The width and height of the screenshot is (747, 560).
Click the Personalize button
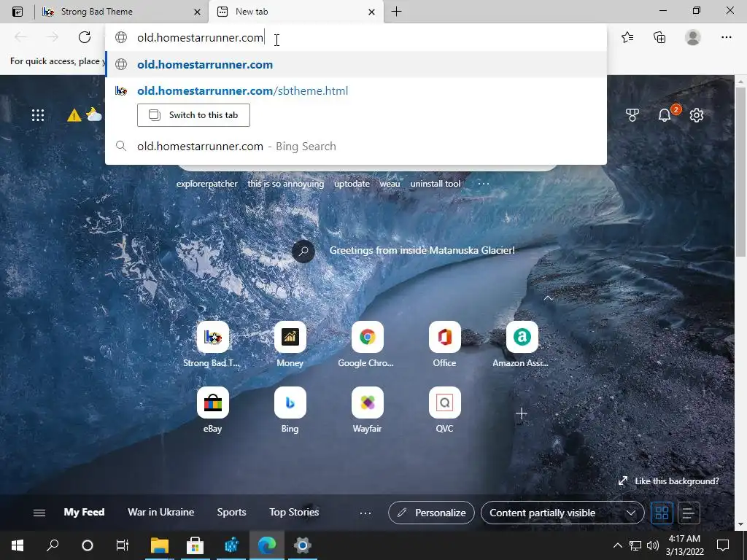point(431,513)
